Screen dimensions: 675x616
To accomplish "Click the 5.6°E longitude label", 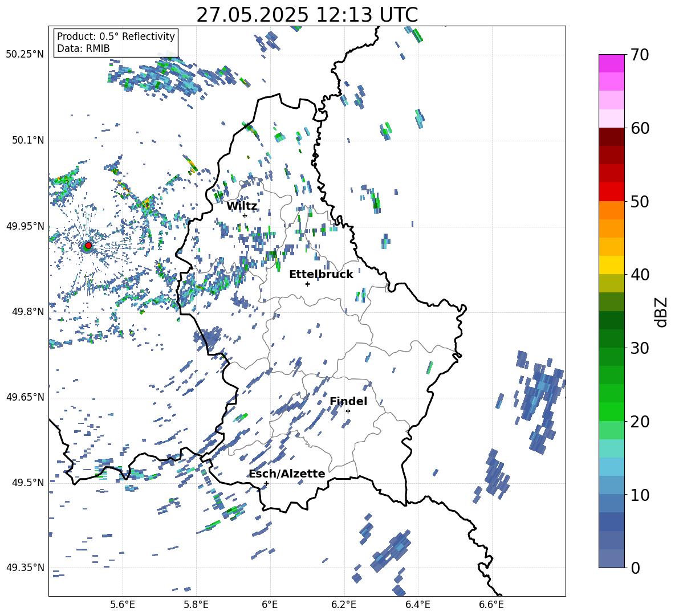I will [123, 605].
